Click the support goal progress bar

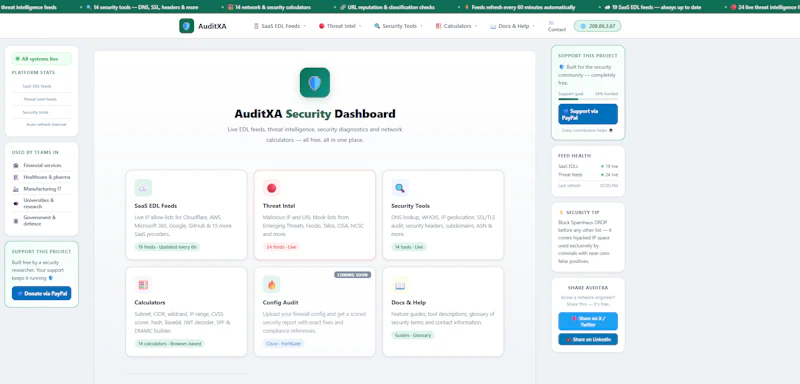click(588, 99)
